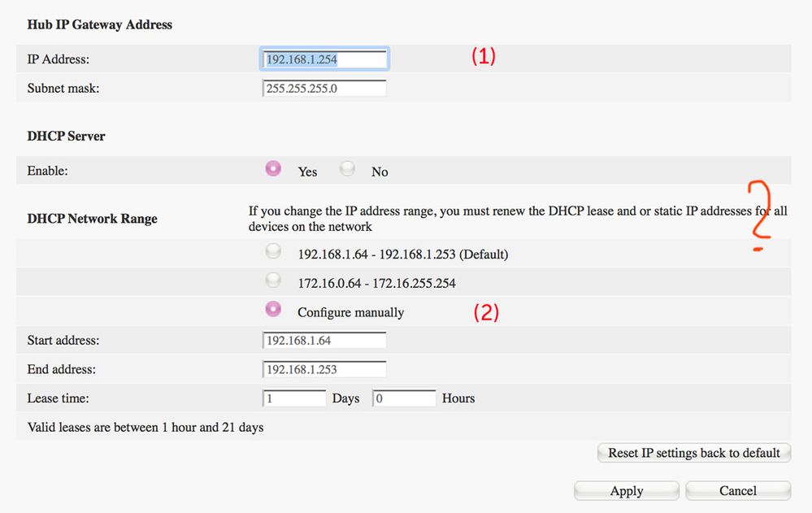Click the "Hub IP Gateway Address" heading
Viewport: 812px width, 513px height.
click(99, 24)
